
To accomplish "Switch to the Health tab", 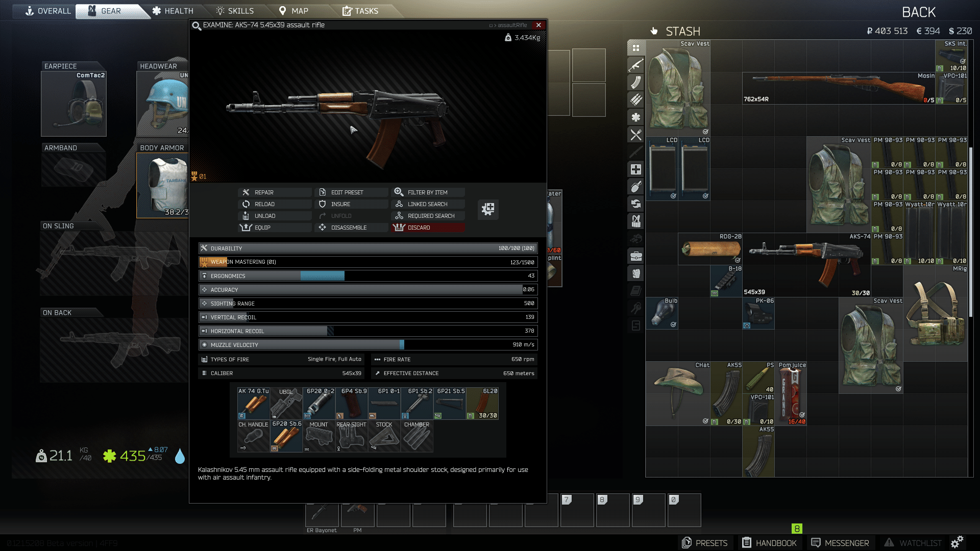I will pyautogui.click(x=173, y=11).
